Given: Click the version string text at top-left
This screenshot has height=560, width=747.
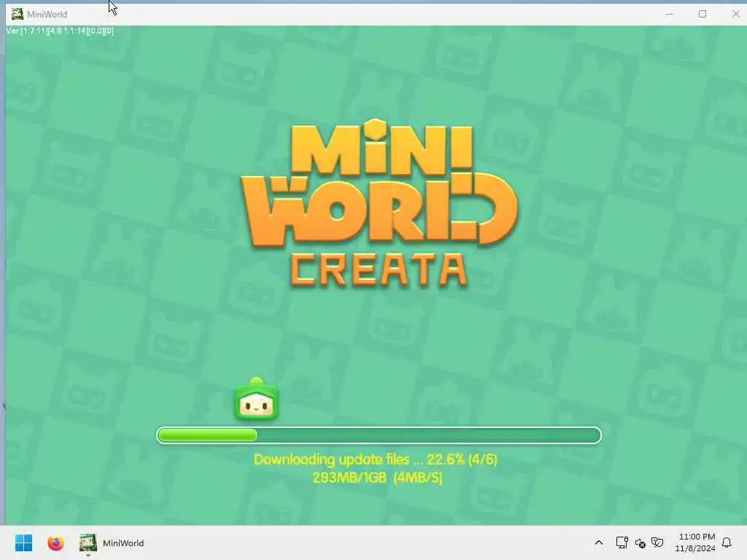Looking at the screenshot, I should [60, 31].
